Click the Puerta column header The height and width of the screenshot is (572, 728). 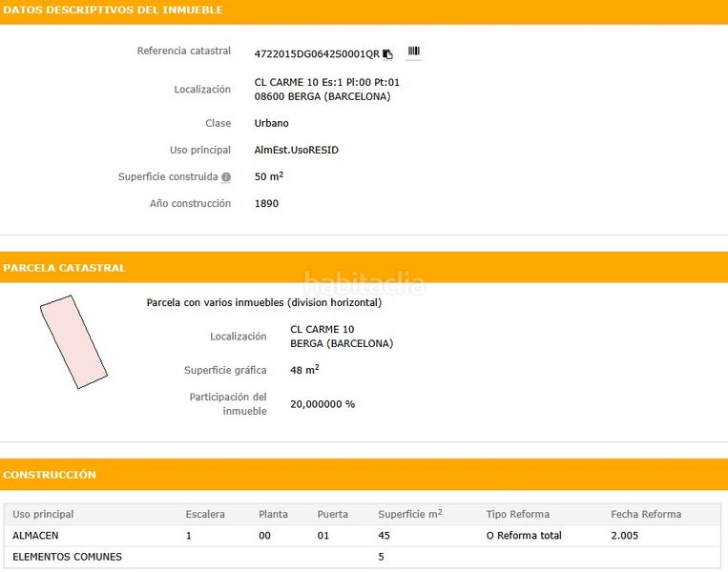coord(332,514)
